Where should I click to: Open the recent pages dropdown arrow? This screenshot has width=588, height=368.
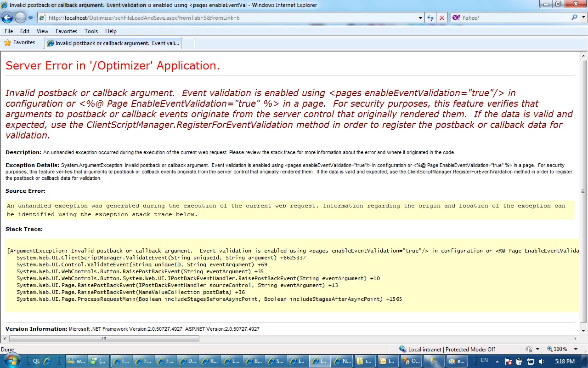(x=31, y=18)
